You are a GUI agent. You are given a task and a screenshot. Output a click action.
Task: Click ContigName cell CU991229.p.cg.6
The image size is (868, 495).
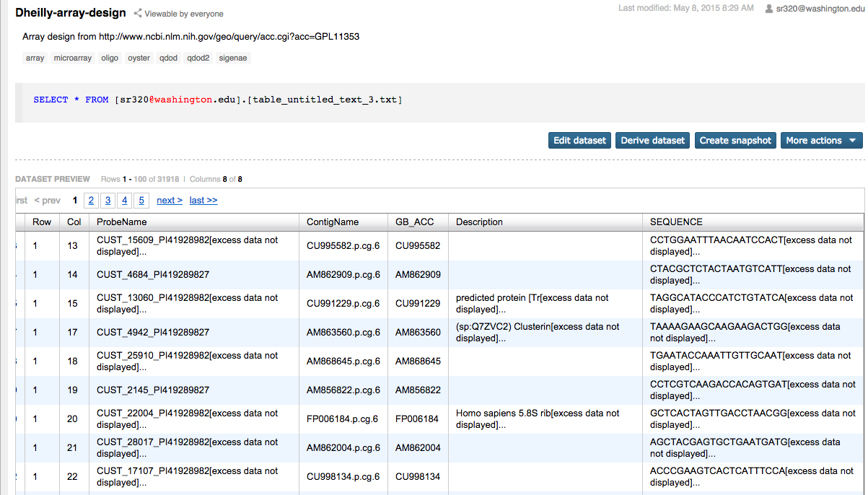click(343, 304)
